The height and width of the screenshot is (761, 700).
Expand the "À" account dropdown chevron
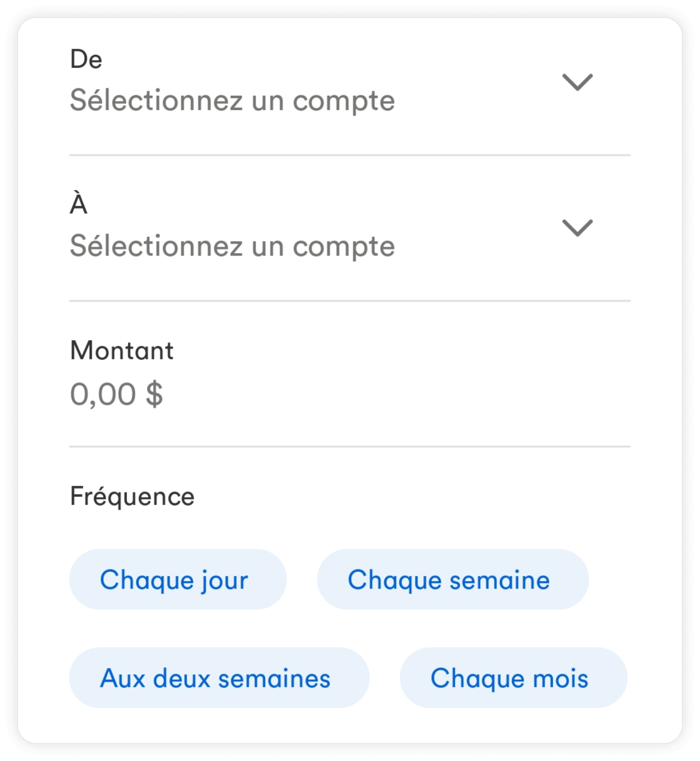[x=576, y=226]
